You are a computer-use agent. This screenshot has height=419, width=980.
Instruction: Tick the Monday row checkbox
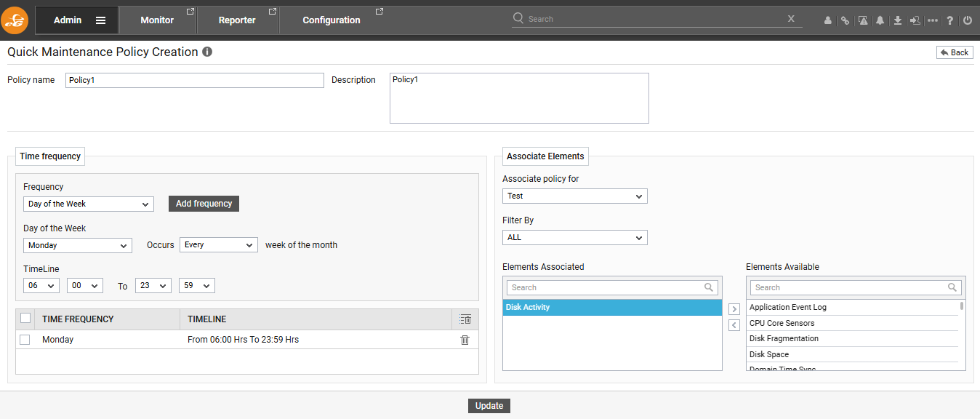tap(25, 340)
